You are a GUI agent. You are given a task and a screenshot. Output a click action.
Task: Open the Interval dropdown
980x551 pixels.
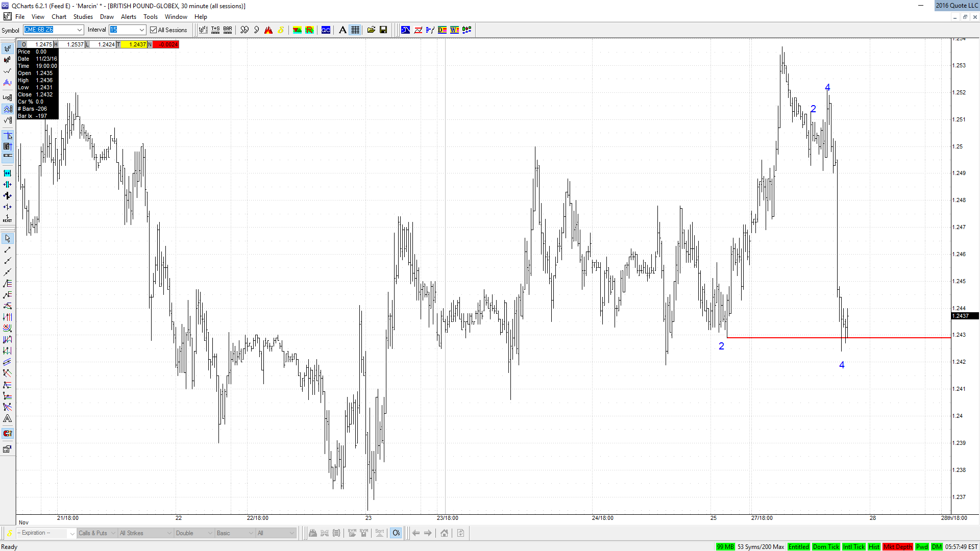142,30
